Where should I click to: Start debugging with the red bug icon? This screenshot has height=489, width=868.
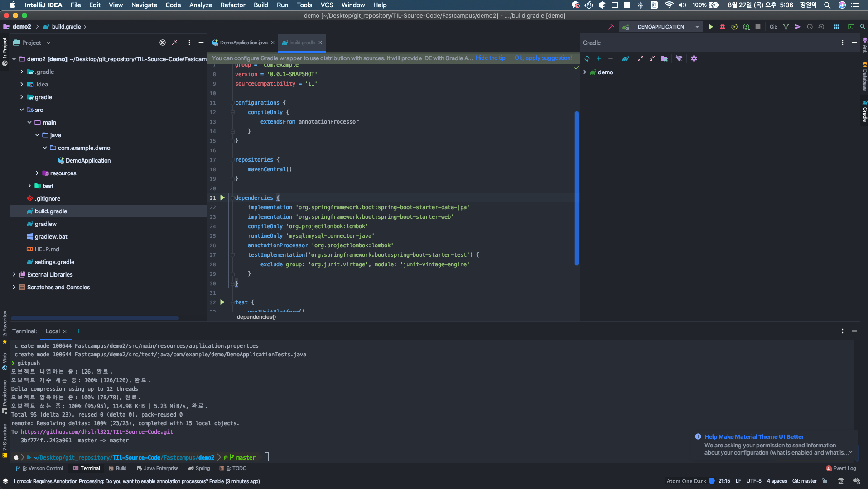click(x=723, y=27)
